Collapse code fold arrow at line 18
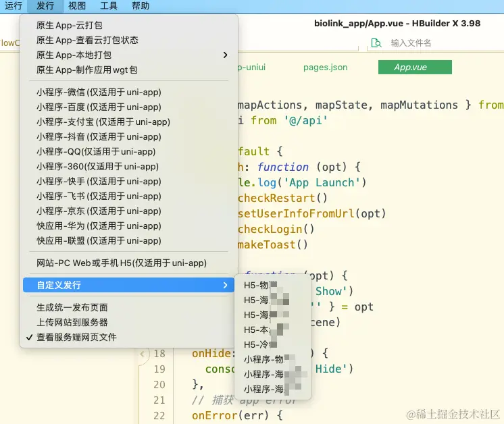 (x=142, y=354)
